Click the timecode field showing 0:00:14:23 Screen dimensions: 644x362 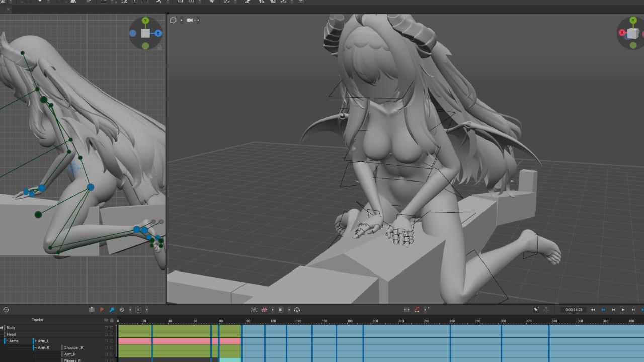coord(574,310)
